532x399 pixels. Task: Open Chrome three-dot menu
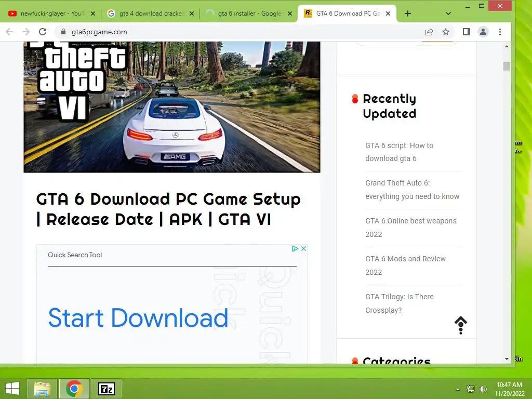[x=500, y=32]
